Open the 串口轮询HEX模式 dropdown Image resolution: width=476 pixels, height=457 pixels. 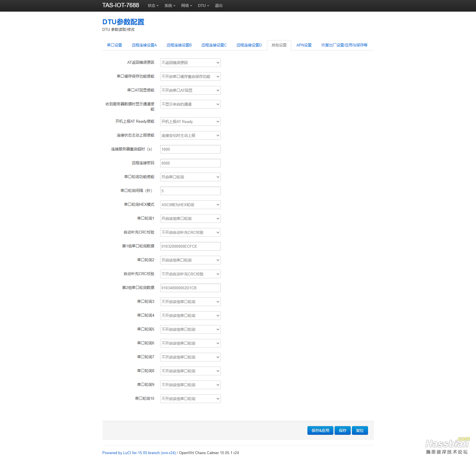click(191, 205)
